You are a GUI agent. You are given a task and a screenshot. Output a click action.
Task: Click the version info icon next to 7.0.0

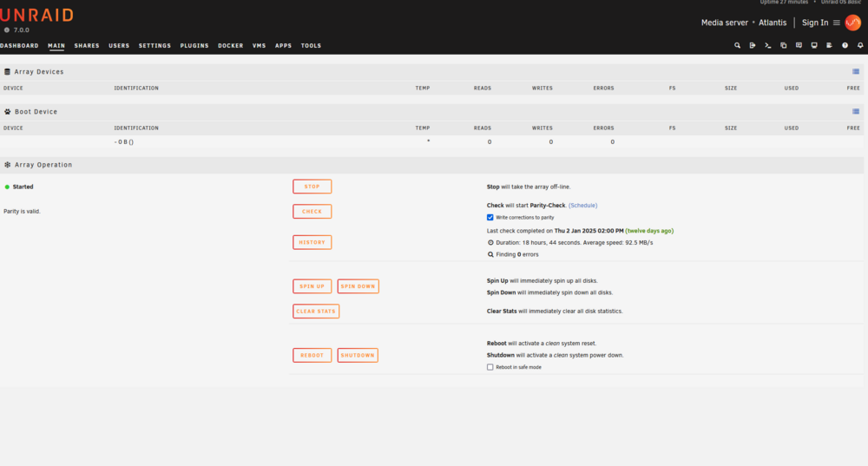(7, 30)
